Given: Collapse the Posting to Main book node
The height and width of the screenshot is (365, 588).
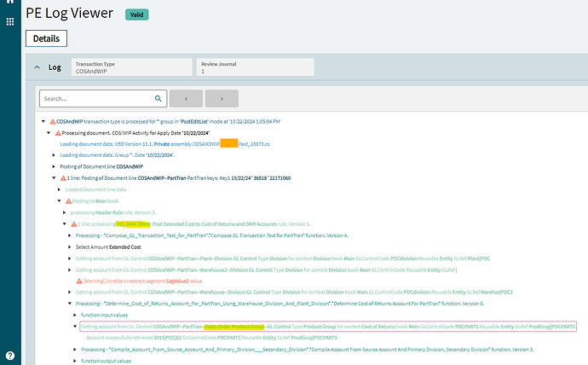Looking at the screenshot, I should coord(59,201).
